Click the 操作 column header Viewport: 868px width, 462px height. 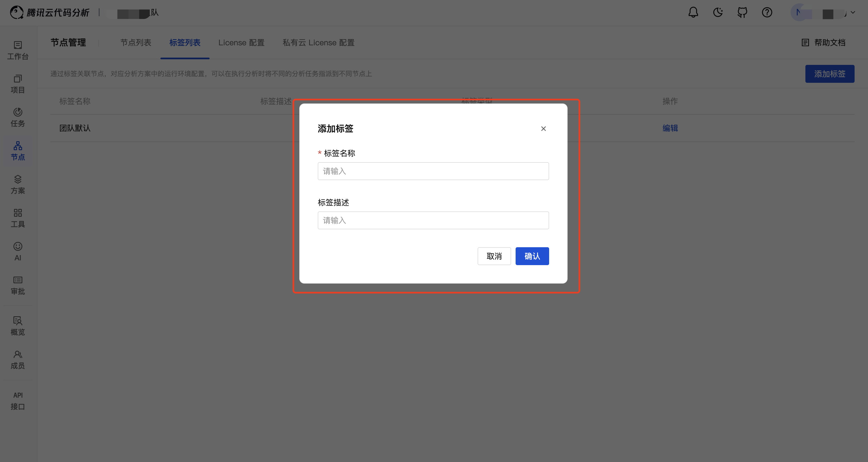670,101
